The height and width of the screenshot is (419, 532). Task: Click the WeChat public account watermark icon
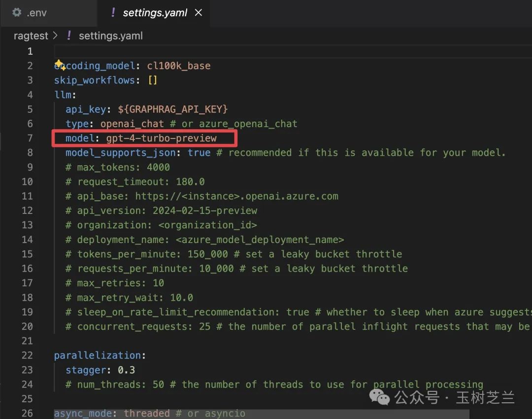point(378,396)
